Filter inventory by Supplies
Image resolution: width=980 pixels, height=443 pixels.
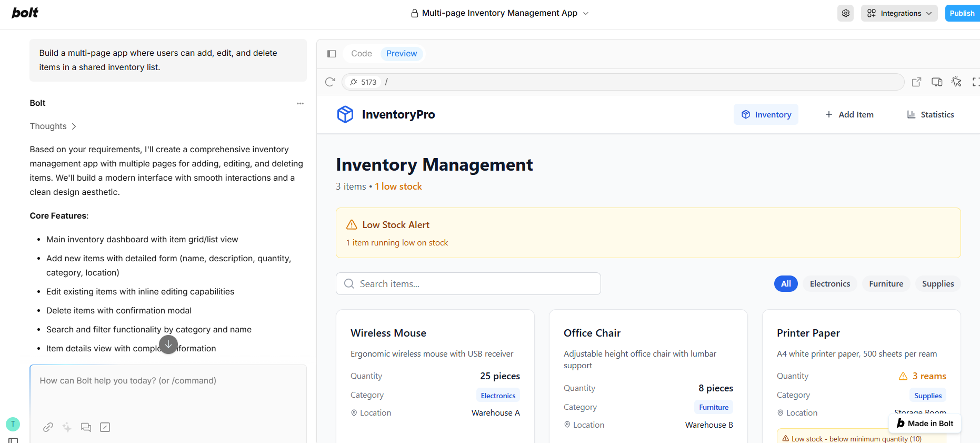(x=937, y=284)
